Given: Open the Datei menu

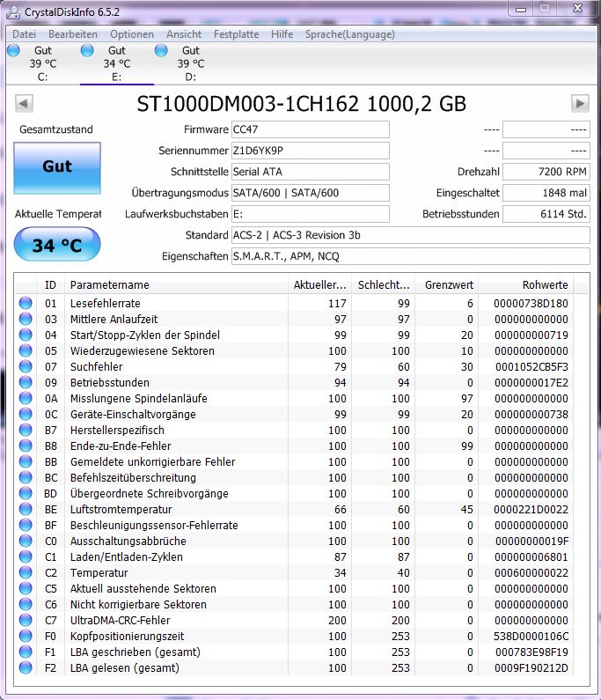Looking at the screenshot, I should 25,34.
